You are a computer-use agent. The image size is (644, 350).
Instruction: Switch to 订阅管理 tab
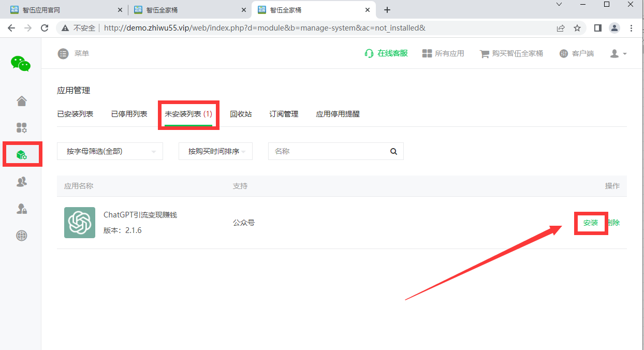click(x=284, y=114)
